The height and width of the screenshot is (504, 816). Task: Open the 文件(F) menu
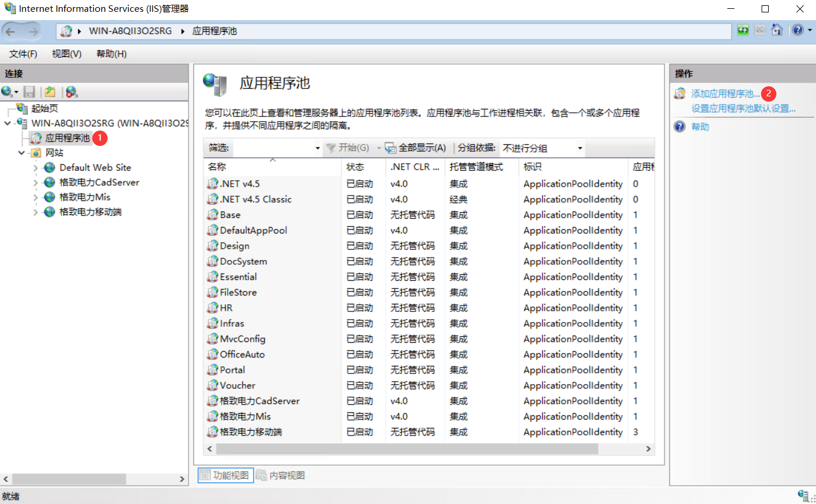23,54
